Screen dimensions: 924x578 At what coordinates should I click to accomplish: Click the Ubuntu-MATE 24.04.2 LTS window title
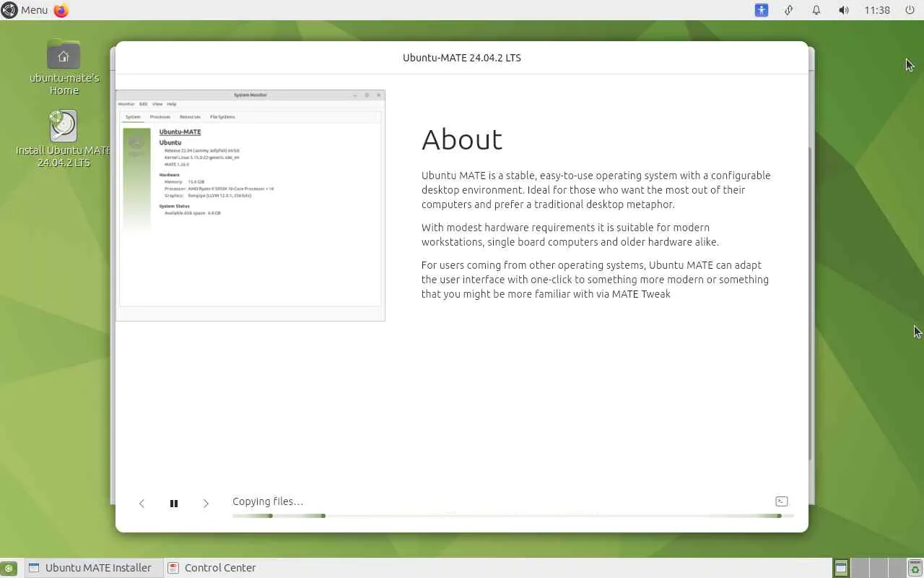coord(462,58)
